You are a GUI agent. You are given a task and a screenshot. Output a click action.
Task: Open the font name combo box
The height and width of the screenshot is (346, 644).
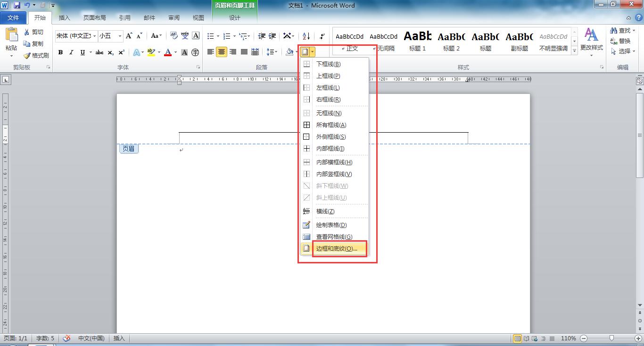[76, 36]
